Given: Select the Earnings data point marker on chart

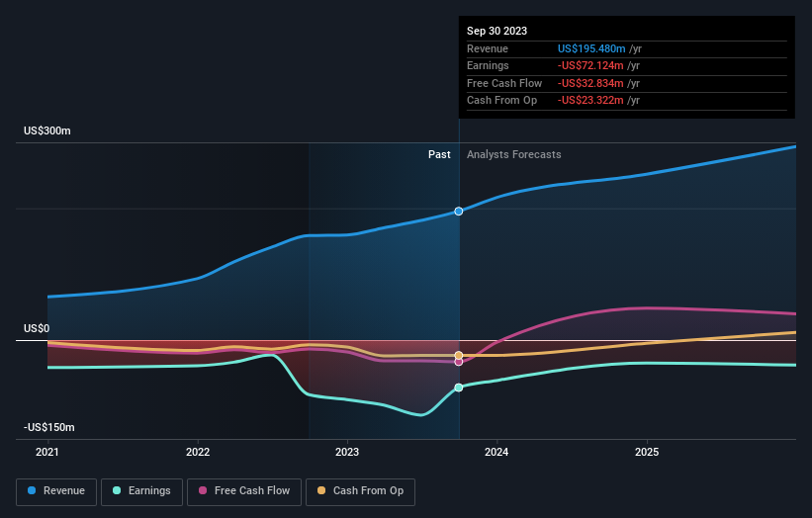Looking at the screenshot, I should (x=459, y=388).
